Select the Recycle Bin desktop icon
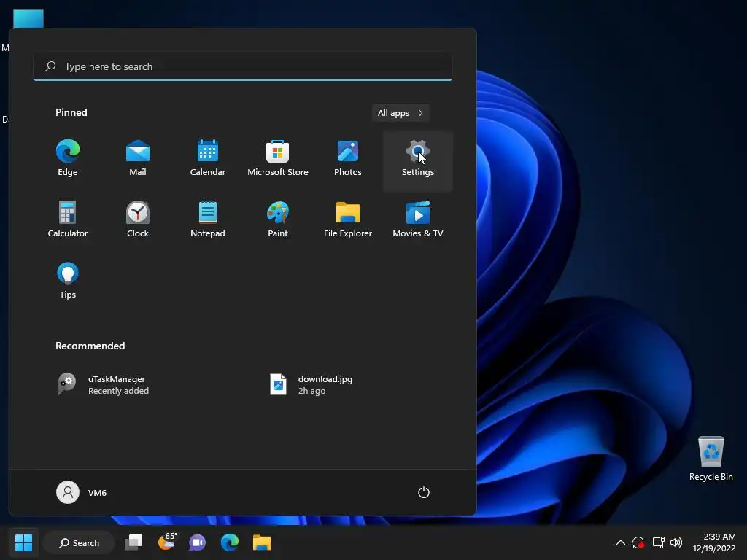The height and width of the screenshot is (560, 747). [x=711, y=458]
